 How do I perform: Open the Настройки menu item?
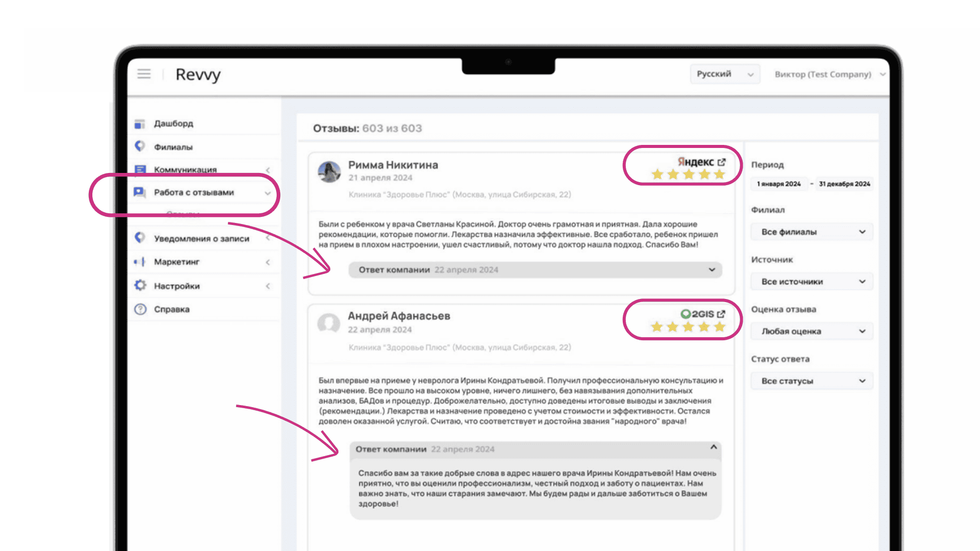[x=177, y=286]
